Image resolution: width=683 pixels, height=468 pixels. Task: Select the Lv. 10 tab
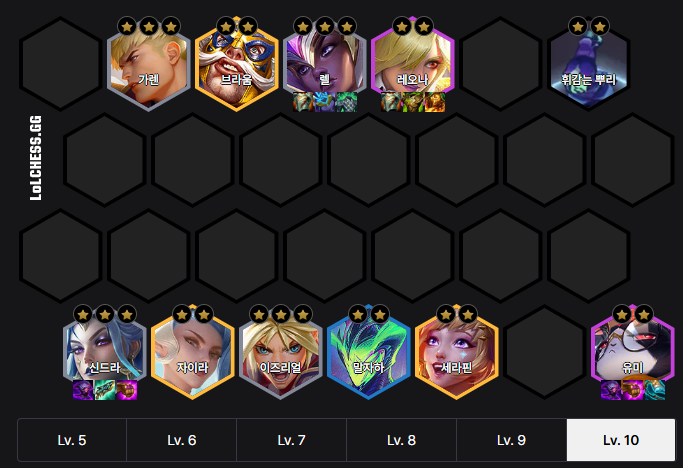point(621,440)
